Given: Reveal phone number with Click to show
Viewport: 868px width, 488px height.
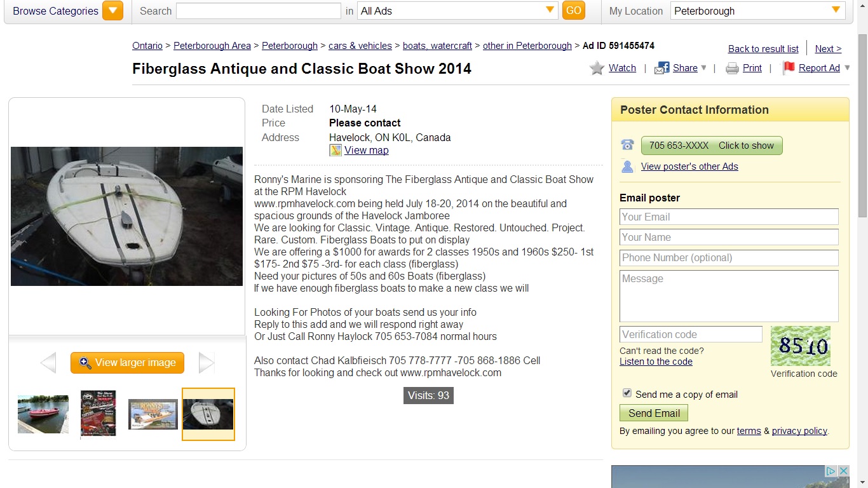Looking at the screenshot, I should [x=712, y=146].
